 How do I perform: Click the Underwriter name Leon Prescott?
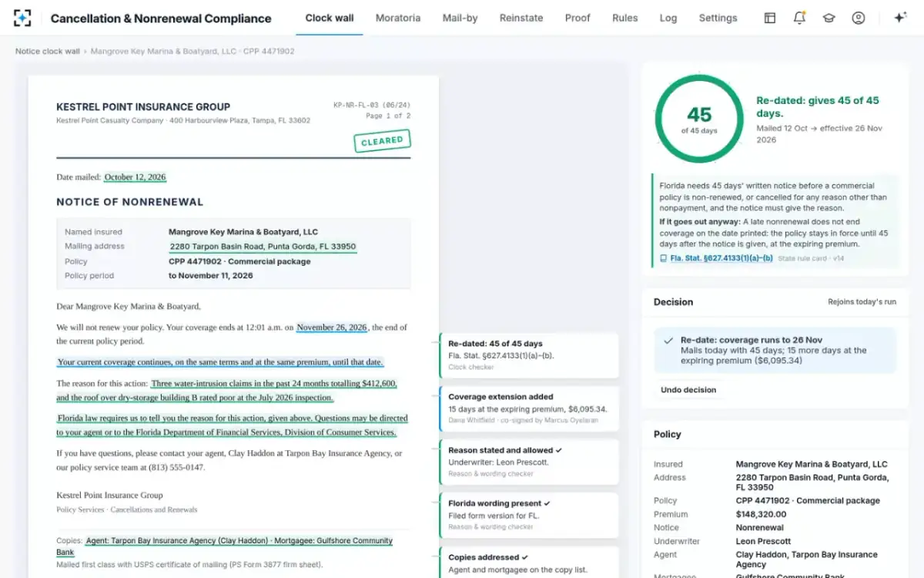point(763,541)
